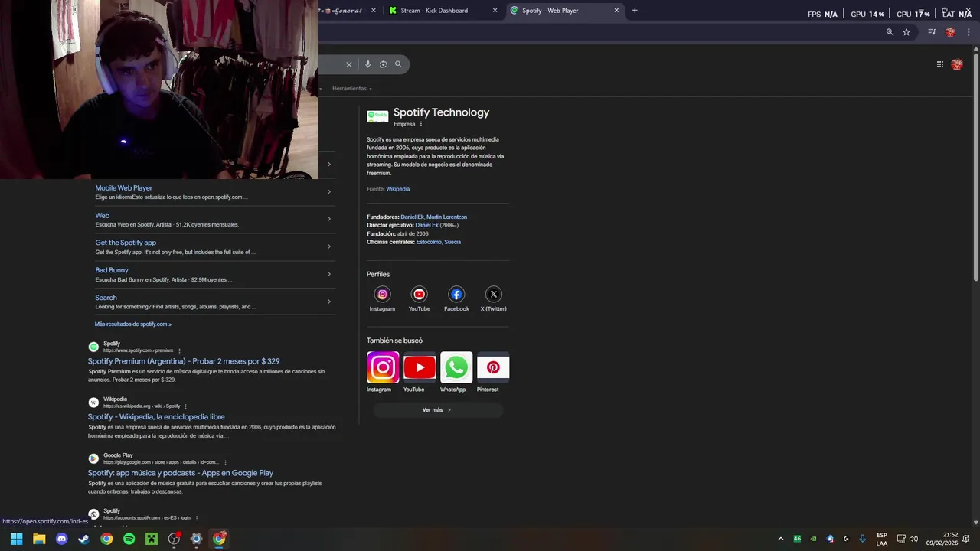
Task: Open Settings gear in taskbar
Action: pyautogui.click(x=196, y=539)
